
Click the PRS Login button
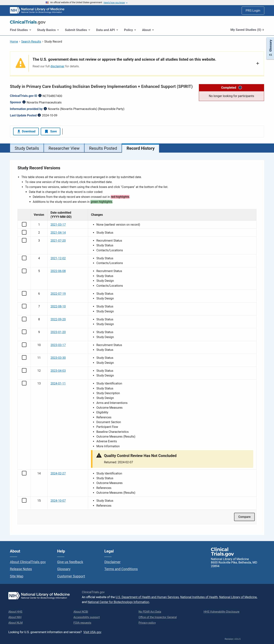[253, 10]
